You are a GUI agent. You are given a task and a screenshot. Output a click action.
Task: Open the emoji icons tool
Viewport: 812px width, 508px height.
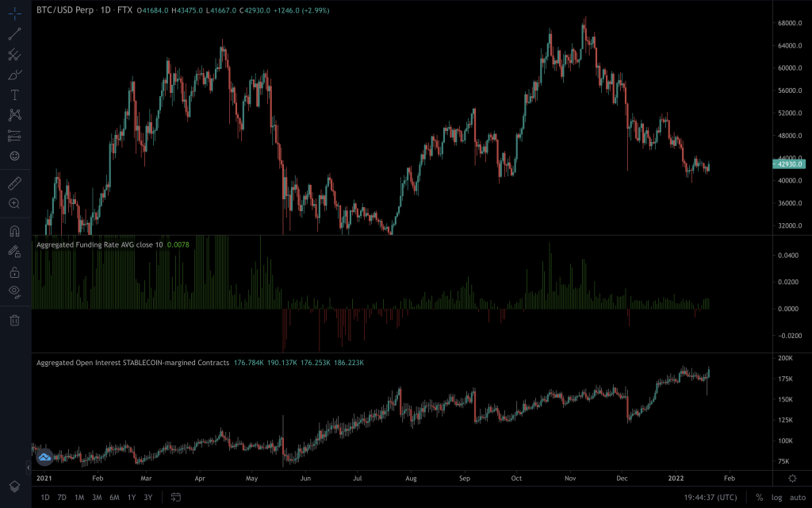[14, 156]
